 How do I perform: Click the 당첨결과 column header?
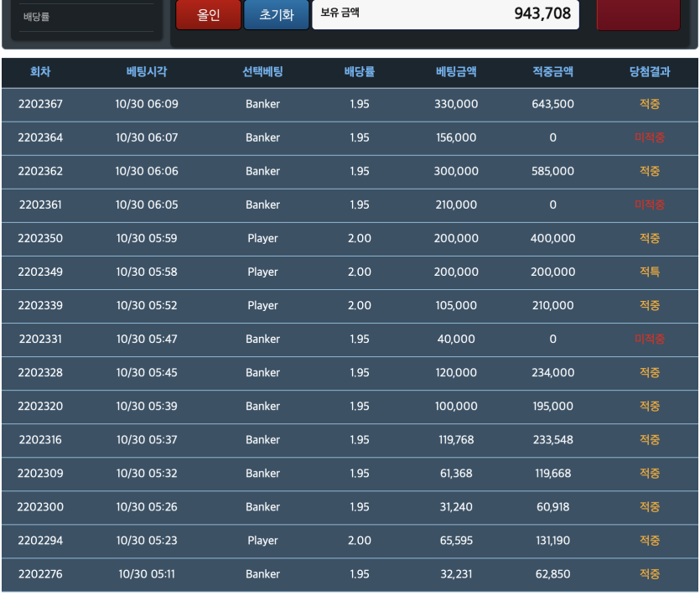(x=650, y=71)
